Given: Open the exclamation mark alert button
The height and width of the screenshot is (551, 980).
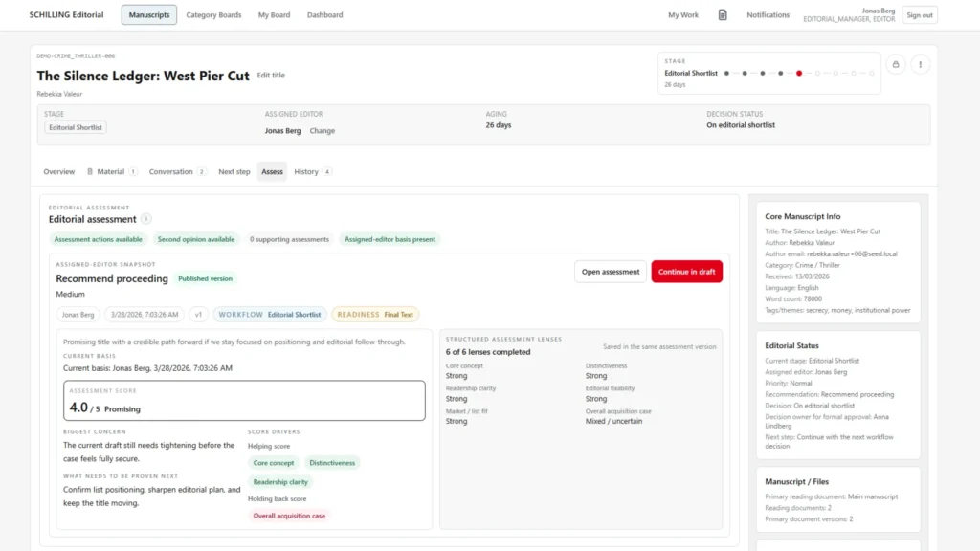Looking at the screenshot, I should pos(921,64).
